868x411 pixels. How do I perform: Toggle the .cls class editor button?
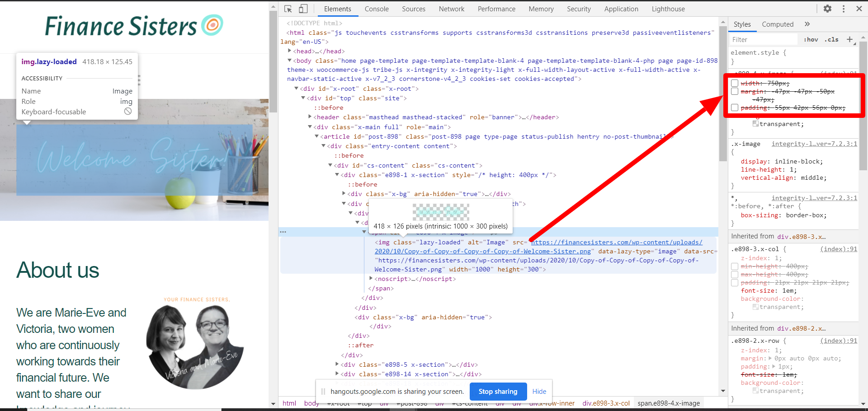(831, 39)
